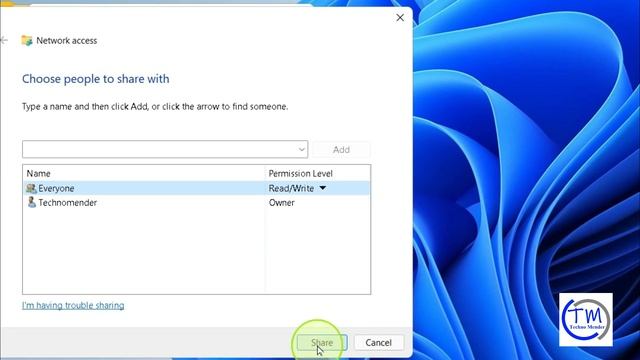Viewport: 640px width, 360px height.
Task: Open the I'm having trouble sharing link
Action: [73, 305]
